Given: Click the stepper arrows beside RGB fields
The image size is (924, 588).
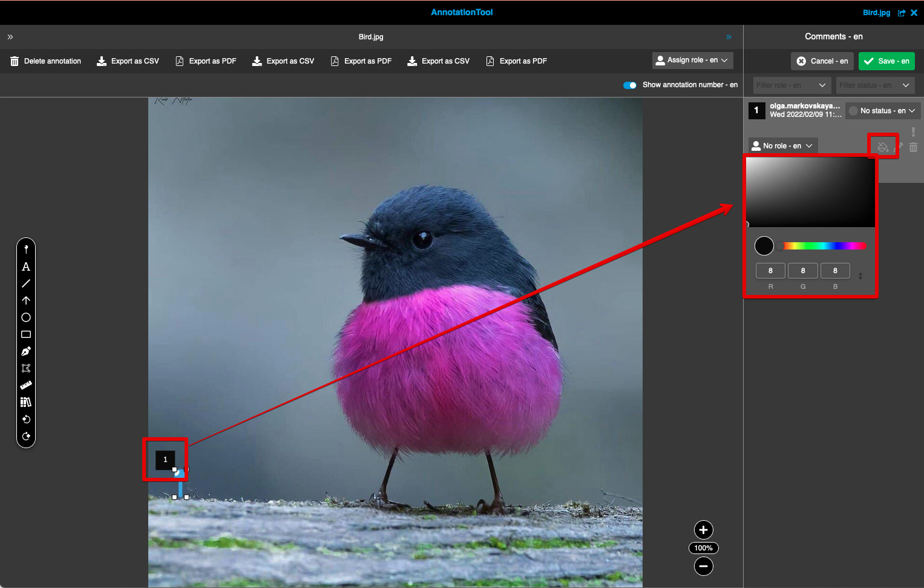Looking at the screenshot, I should (860, 276).
